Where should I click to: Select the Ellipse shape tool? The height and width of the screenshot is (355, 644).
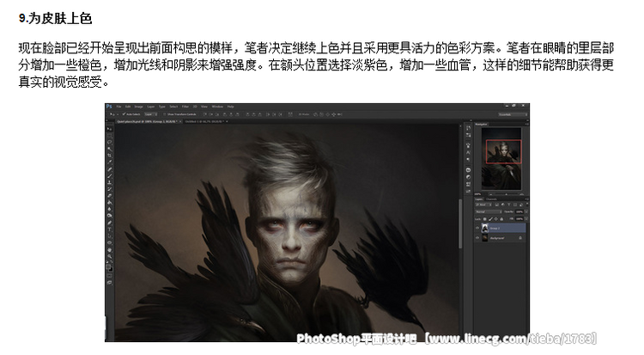pyautogui.click(x=109, y=242)
